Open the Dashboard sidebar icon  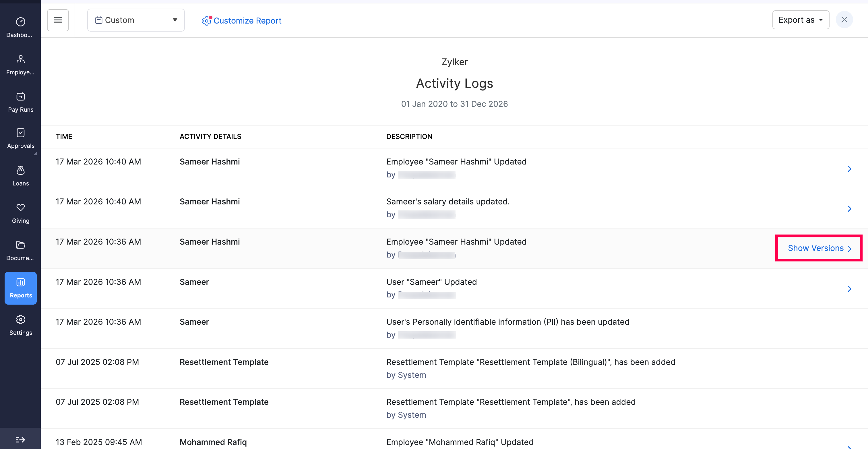(x=20, y=27)
